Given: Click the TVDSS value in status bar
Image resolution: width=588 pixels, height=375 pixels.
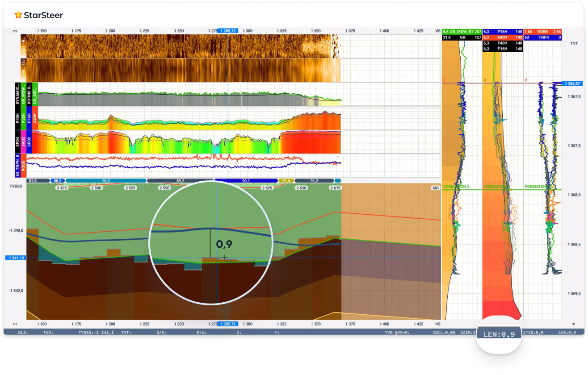Looking at the screenshot, I should click(96, 333).
